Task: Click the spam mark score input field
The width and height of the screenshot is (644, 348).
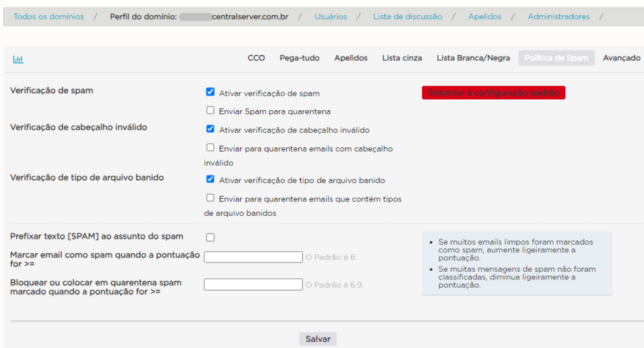Action: click(x=253, y=257)
